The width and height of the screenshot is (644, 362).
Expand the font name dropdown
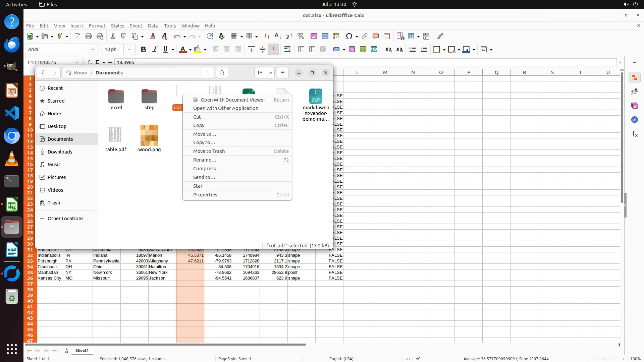tap(93, 50)
